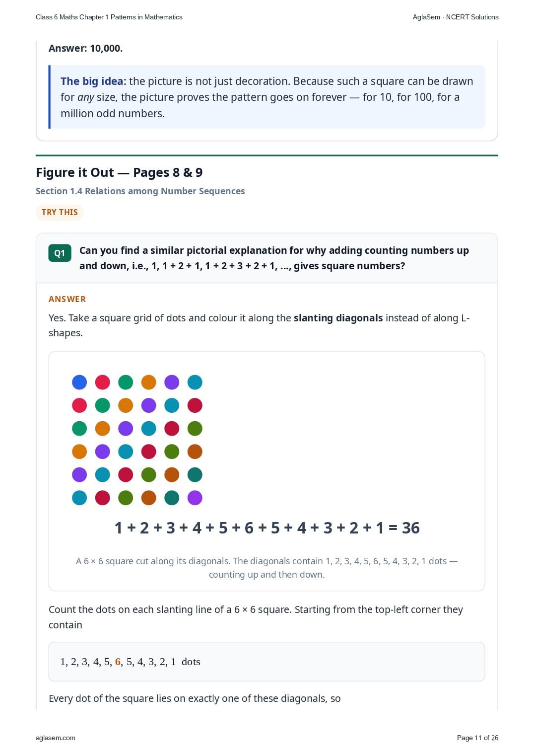Click the green Q1 badge
534x756 pixels.
(60, 253)
